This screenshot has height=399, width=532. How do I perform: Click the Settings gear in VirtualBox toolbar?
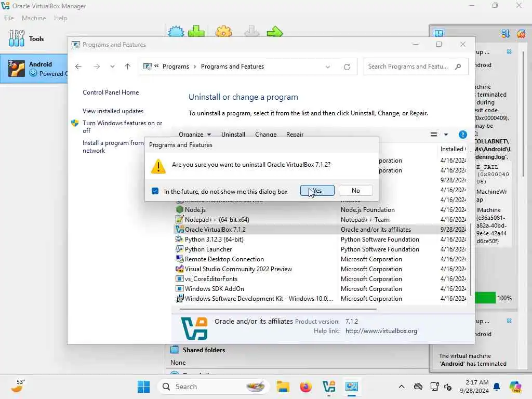coord(224,32)
